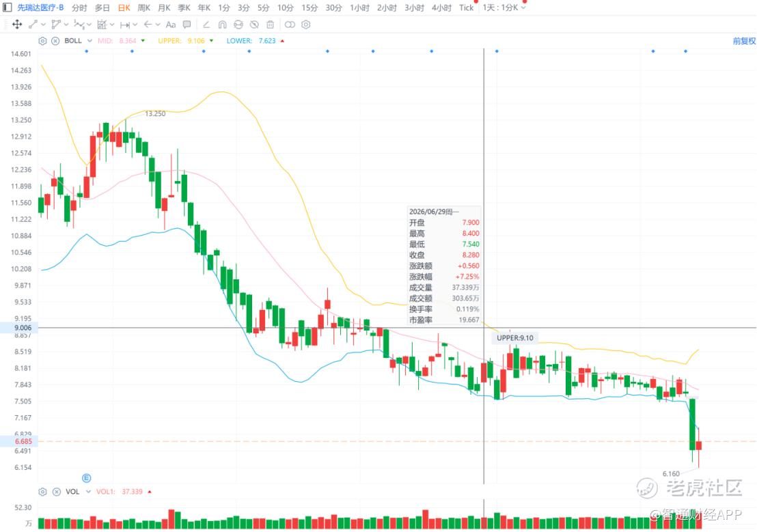
Task: Toggle the sidebar panel icon
Action: tap(8, 8)
